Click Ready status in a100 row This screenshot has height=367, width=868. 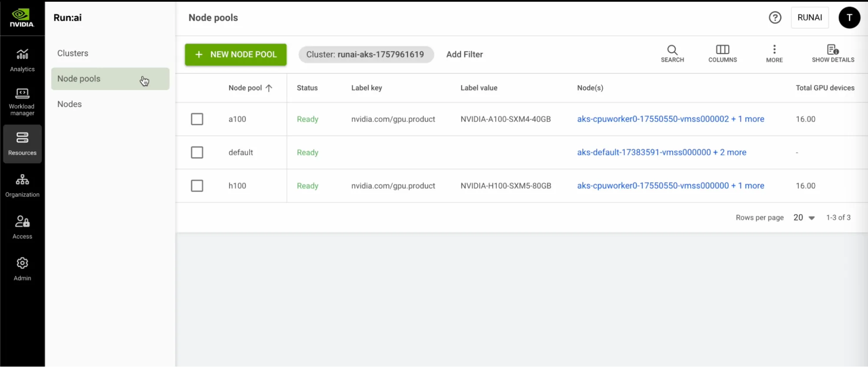[x=307, y=119]
